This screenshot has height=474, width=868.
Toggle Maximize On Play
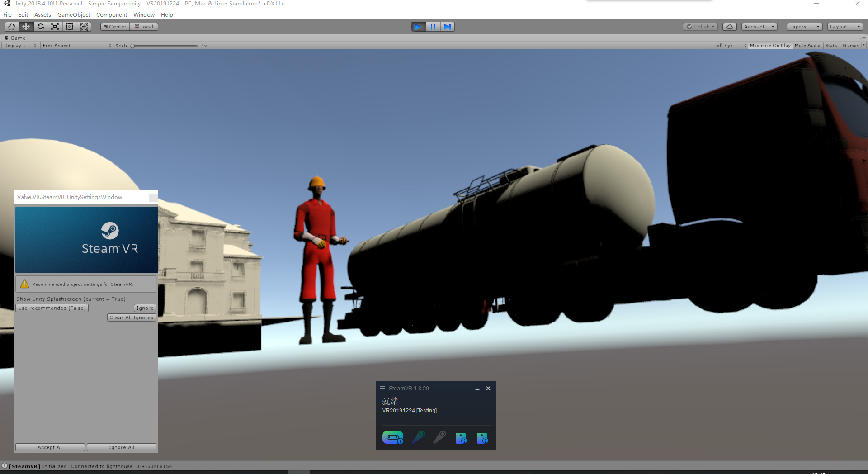tap(770, 46)
